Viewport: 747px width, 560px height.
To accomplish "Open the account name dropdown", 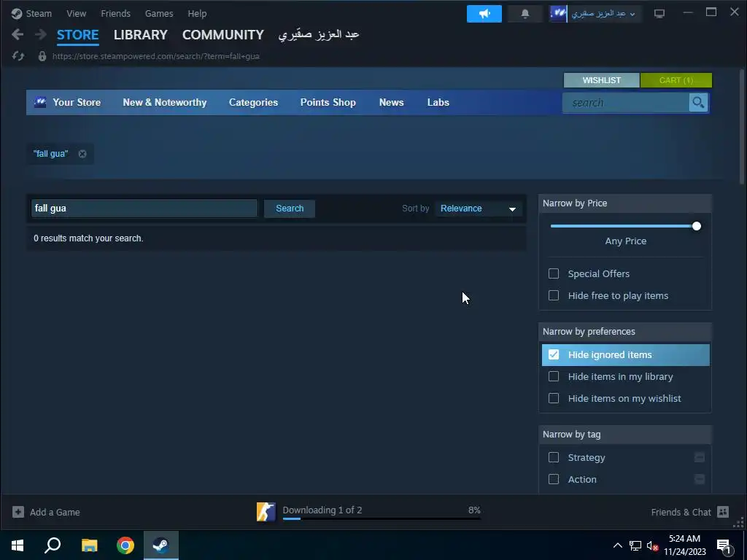I will pyautogui.click(x=603, y=14).
